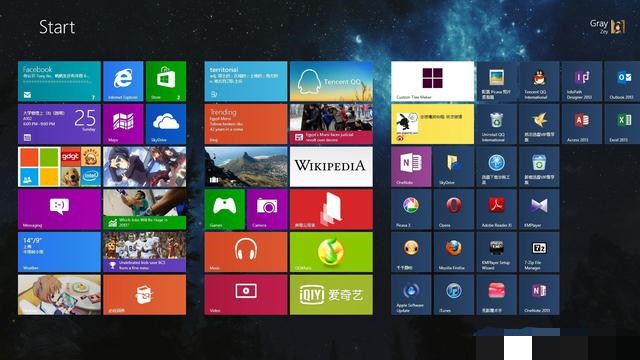Open Tencent QQ International tile
The image size is (640, 360).
pyautogui.click(x=539, y=81)
